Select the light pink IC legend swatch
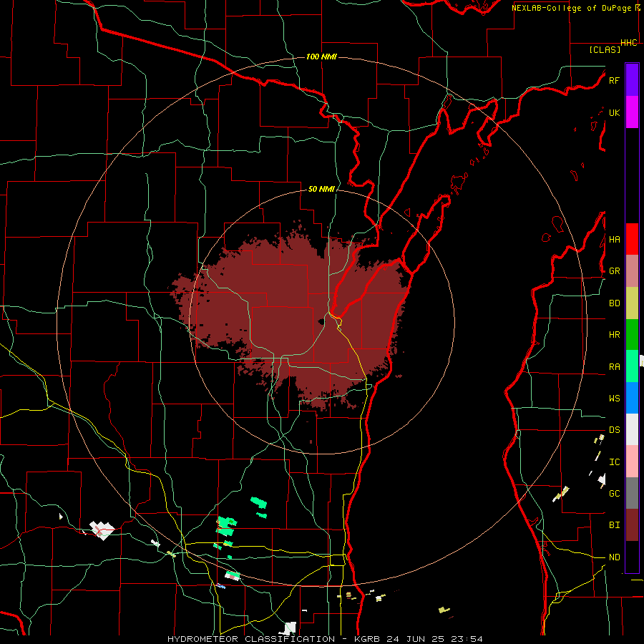Viewport: 644px width, 644px height. click(632, 462)
